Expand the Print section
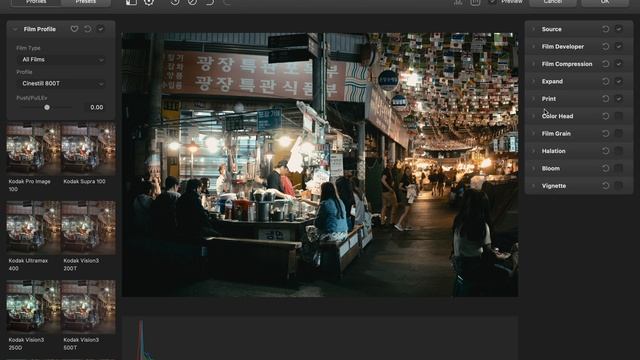 pos(533,99)
